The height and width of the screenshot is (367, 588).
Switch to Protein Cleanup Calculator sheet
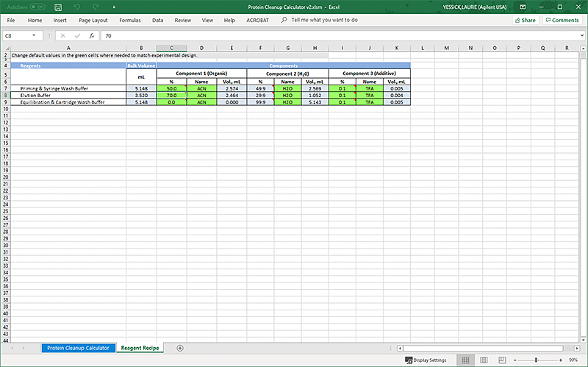click(x=78, y=347)
